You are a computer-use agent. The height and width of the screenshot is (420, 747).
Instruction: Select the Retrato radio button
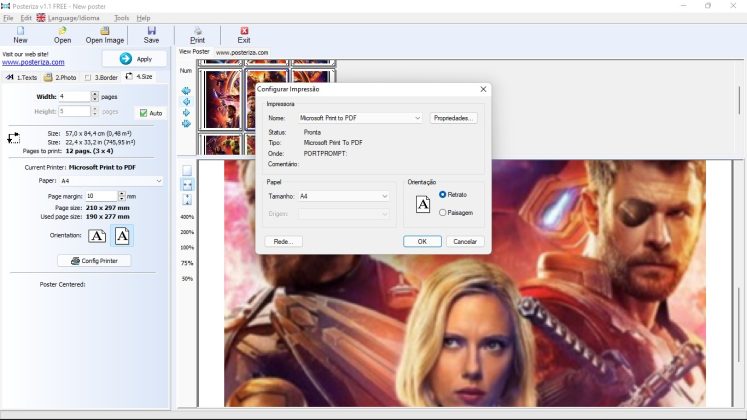coord(443,194)
